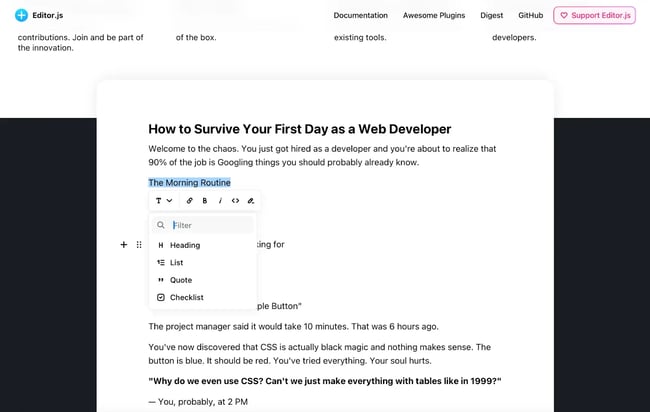
Task: Convert block to Quote
Action: (202, 280)
